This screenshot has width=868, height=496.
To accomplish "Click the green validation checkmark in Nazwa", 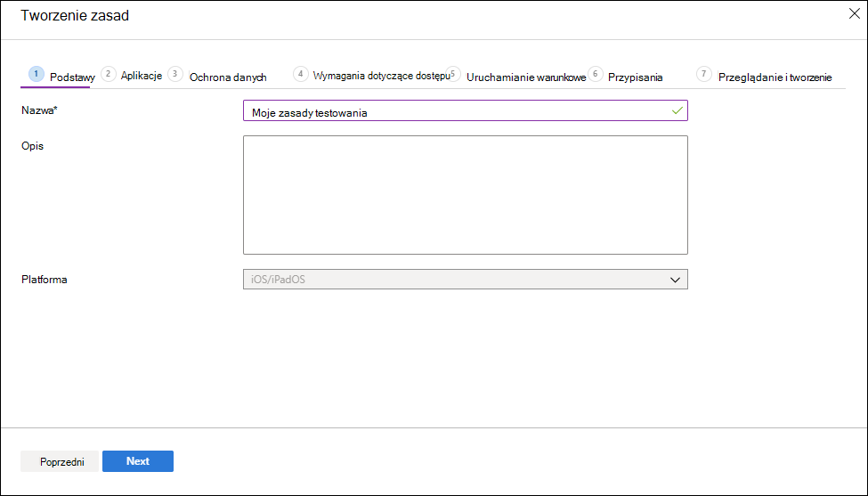I will [x=677, y=110].
